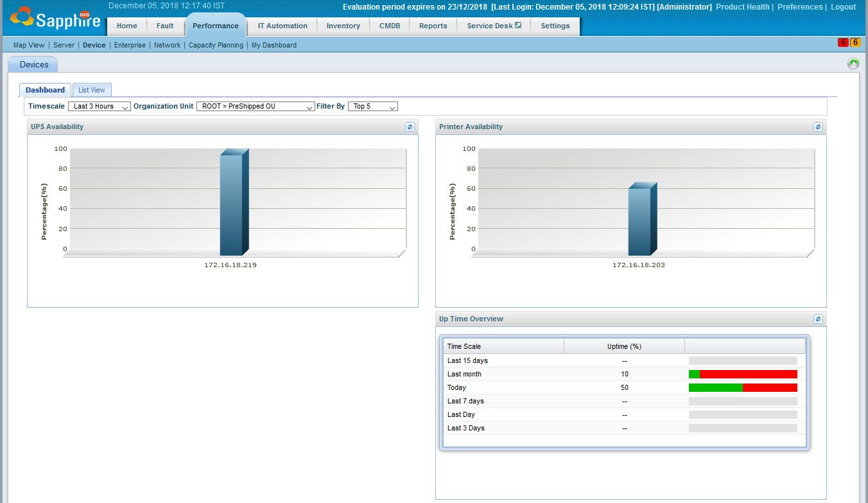Screen dimensions: 868x503
Task: Log out of Sapphire IMS
Action: click(x=843, y=6)
